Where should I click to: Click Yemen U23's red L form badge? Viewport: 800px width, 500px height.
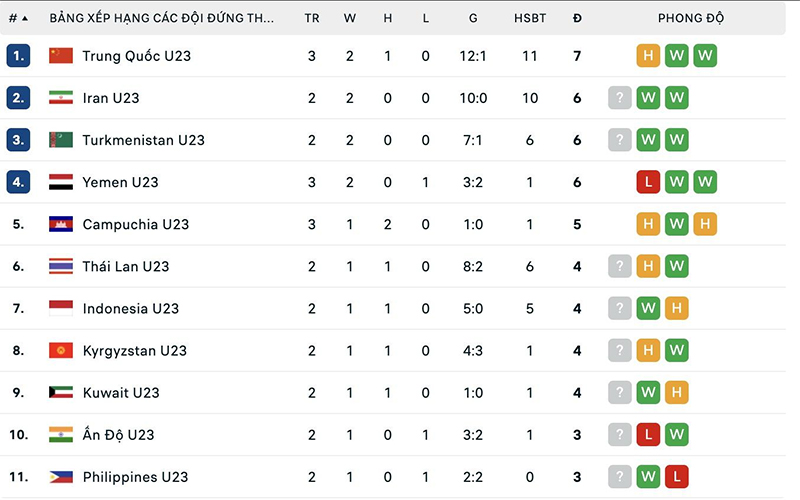[648, 182]
